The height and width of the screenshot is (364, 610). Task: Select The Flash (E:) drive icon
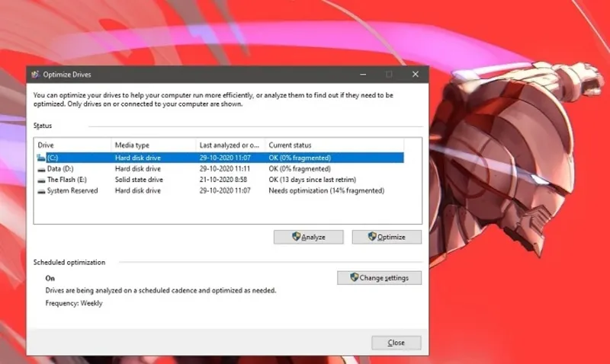point(41,180)
